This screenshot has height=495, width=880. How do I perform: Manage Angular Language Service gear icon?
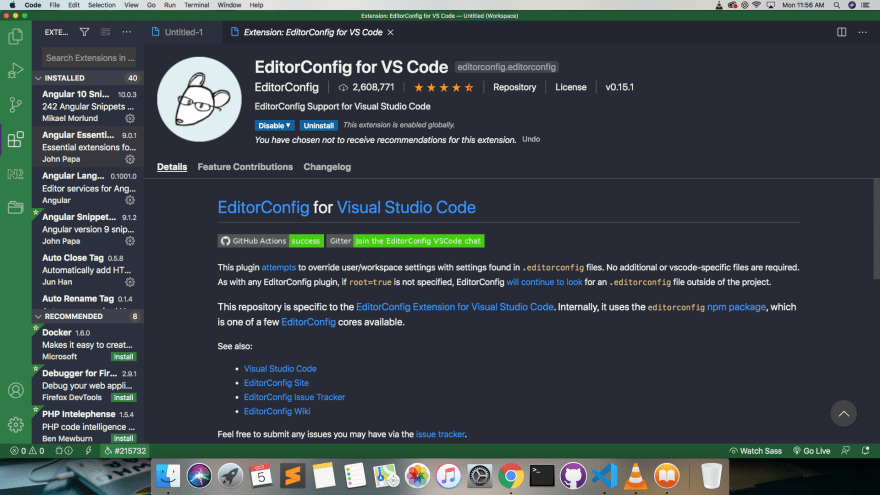tap(130, 200)
